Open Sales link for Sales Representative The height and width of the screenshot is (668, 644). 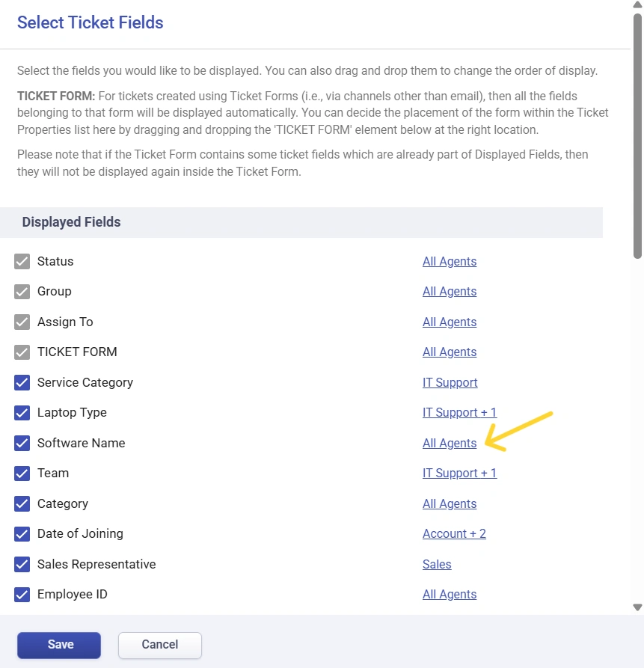point(437,564)
